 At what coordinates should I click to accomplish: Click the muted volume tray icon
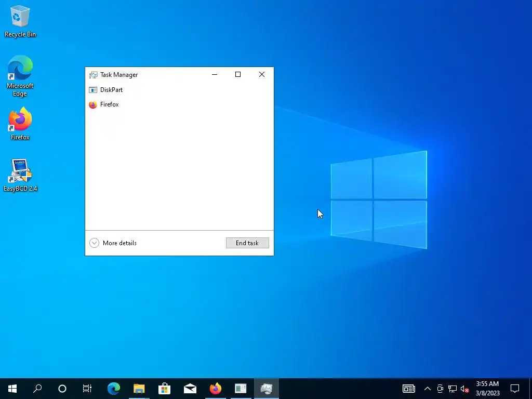(464, 389)
